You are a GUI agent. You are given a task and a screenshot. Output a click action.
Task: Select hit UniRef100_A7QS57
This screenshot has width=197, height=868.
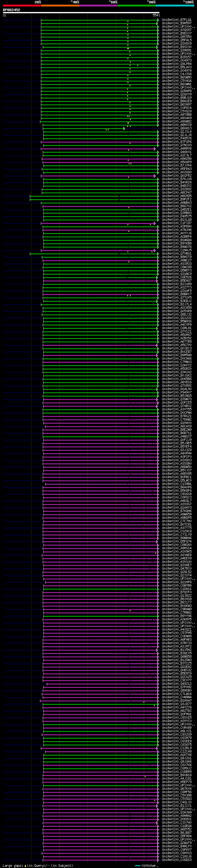coord(176,30)
